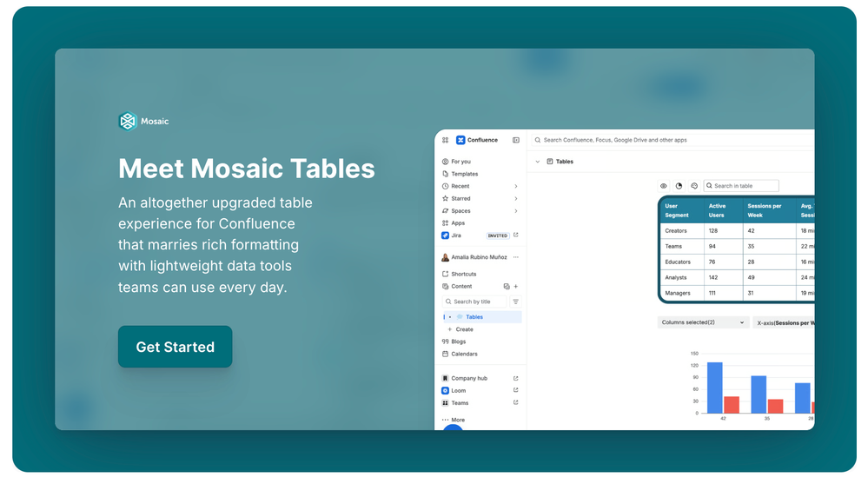Click the Jira icon in the sidebar
This screenshot has width=868, height=484.
pyautogui.click(x=445, y=235)
